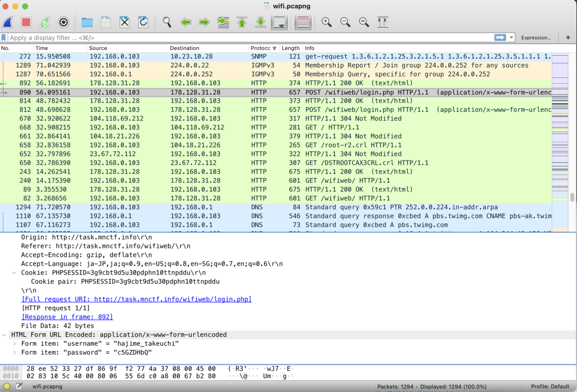Reload this capture file
Screen dimensions: 577x392
(143, 22)
